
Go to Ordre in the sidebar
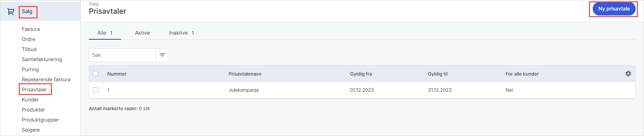tap(28, 39)
